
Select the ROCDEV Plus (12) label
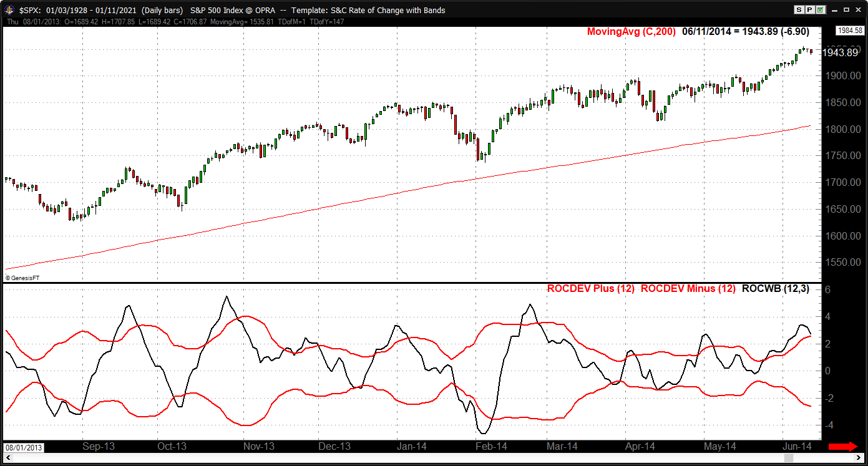click(590, 289)
